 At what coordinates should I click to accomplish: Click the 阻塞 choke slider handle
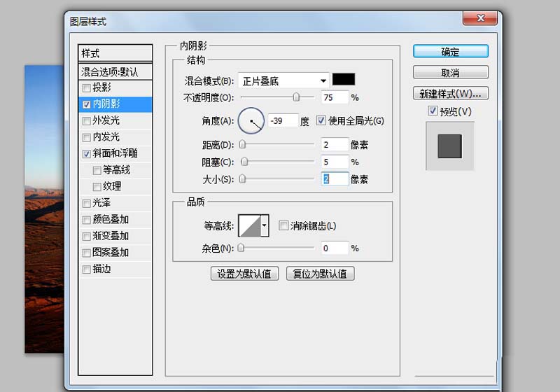(244, 162)
